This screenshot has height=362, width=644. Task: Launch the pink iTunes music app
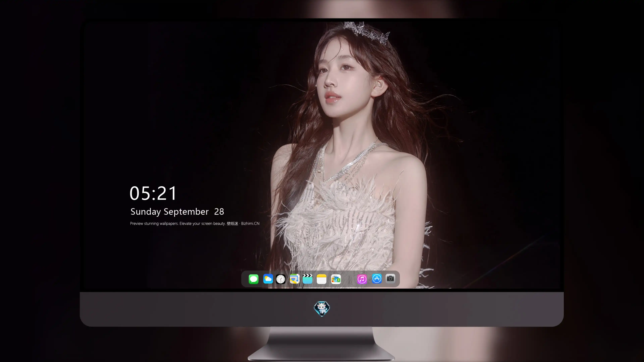click(x=362, y=279)
